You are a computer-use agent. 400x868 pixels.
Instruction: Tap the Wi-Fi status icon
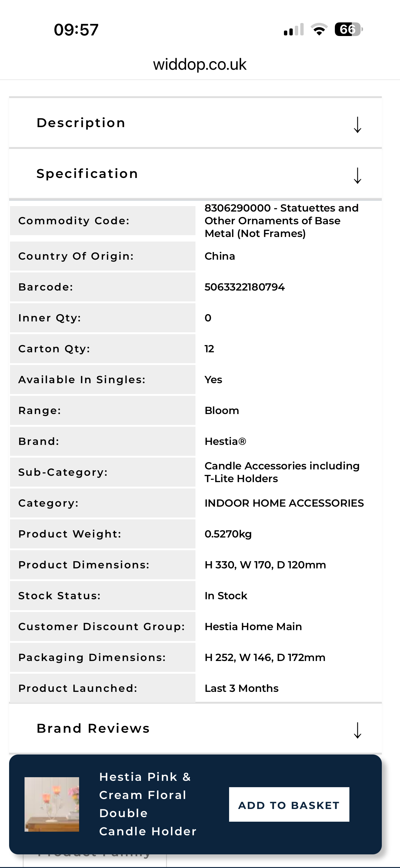pos(319,29)
